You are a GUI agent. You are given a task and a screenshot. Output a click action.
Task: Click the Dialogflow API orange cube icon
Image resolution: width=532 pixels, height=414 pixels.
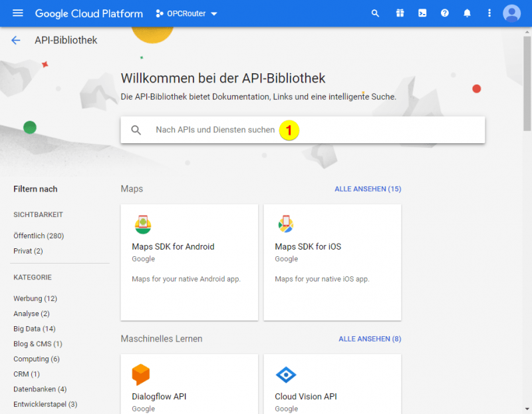141,375
